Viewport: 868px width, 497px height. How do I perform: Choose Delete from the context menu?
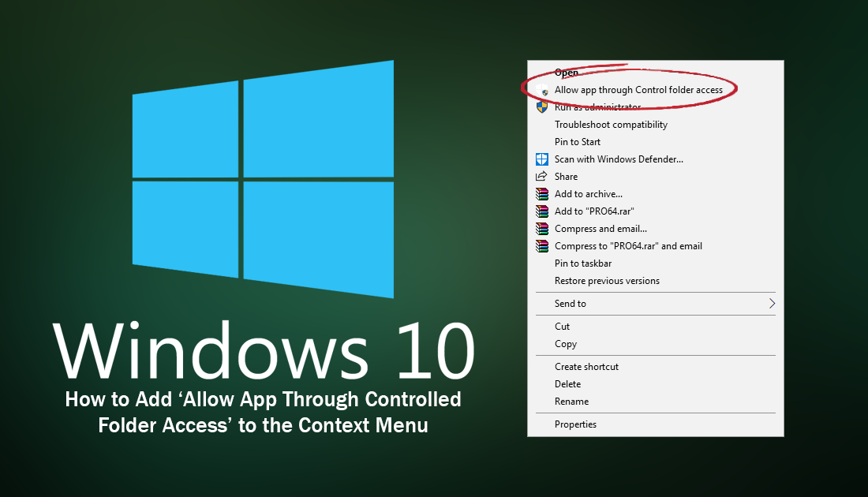tap(656, 384)
